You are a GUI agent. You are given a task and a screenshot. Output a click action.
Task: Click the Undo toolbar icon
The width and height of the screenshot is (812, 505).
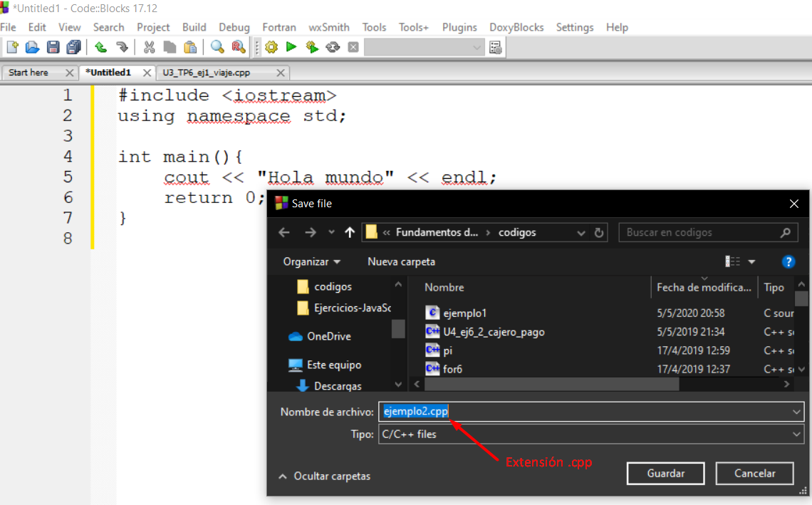tap(100, 47)
